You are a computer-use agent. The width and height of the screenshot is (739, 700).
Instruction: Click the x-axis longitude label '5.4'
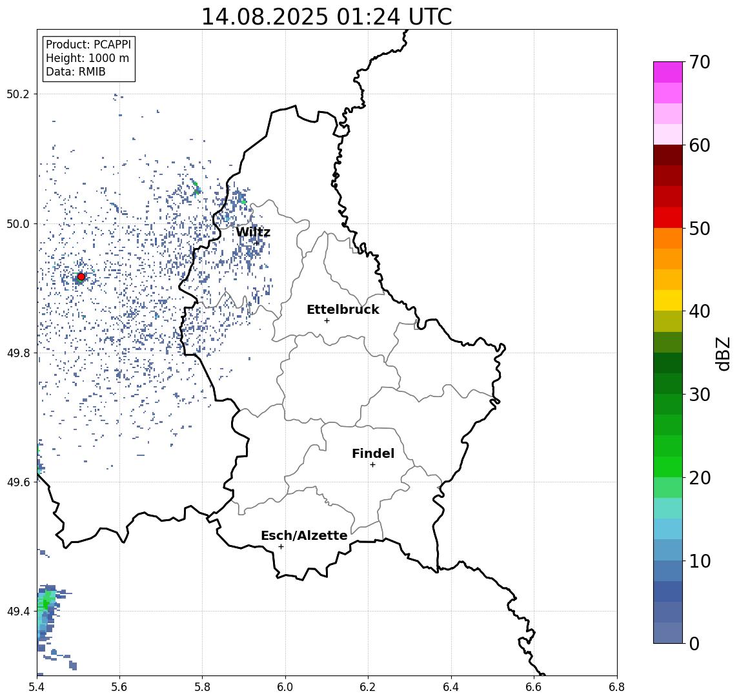coord(37,687)
